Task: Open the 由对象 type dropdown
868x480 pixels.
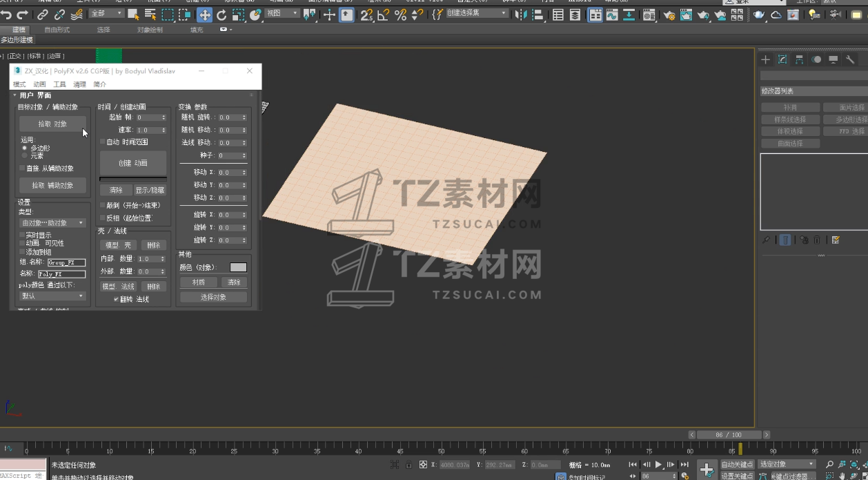Action: [x=52, y=223]
